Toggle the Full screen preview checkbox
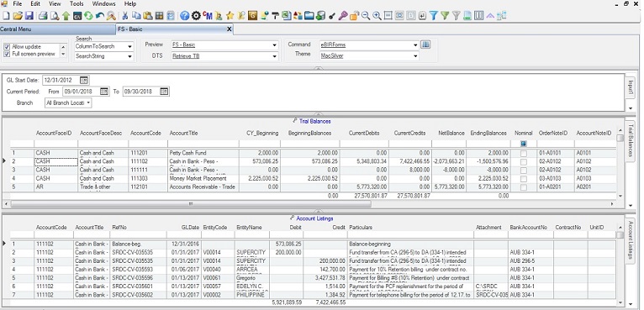Image resolution: width=644 pixels, height=310 pixels. pos(7,54)
